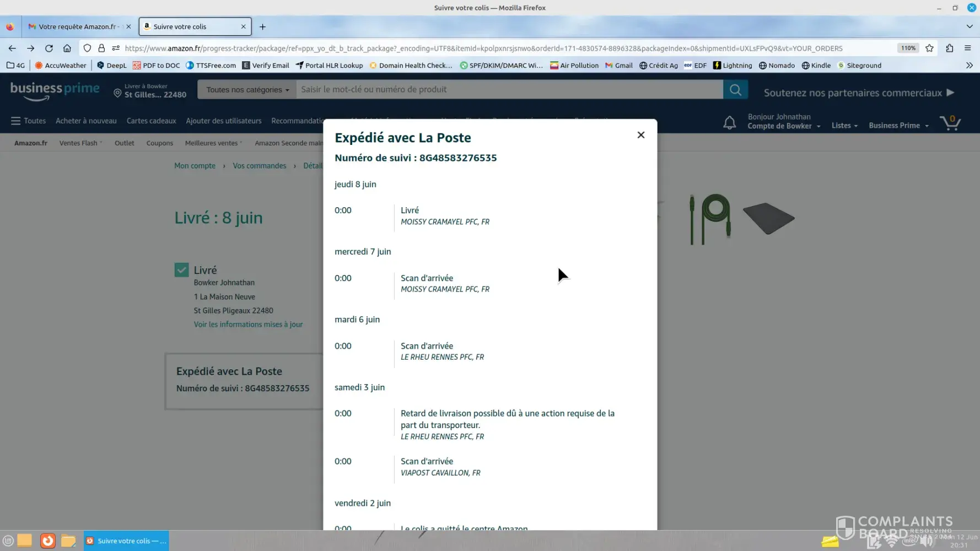Click the dark mat product thumbnail
The image size is (980, 551).
pos(768,218)
